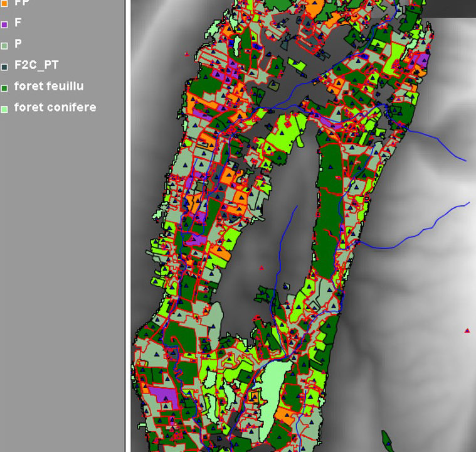Click the F class label in legend
476x452 pixels.
tap(18, 23)
